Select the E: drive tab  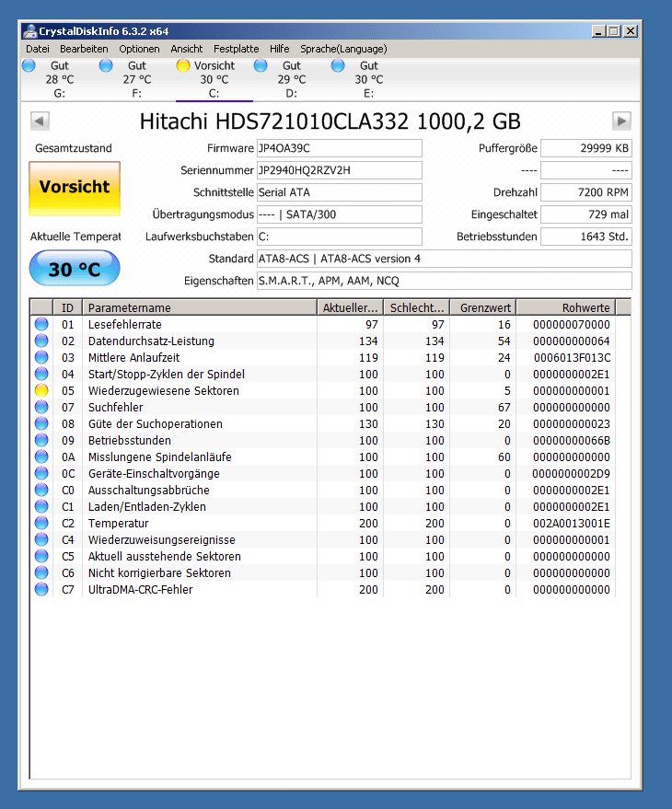tap(368, 79)
